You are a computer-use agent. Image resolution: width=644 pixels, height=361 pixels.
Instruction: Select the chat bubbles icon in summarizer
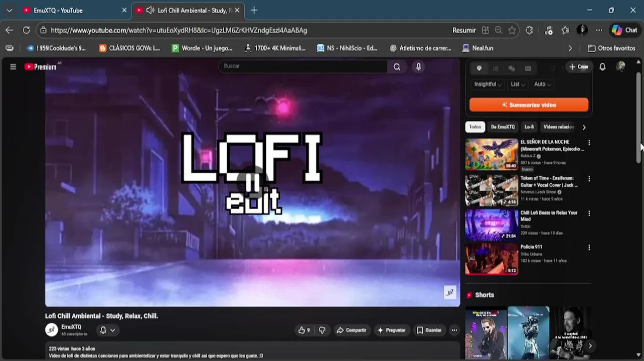tap(512, 68)
